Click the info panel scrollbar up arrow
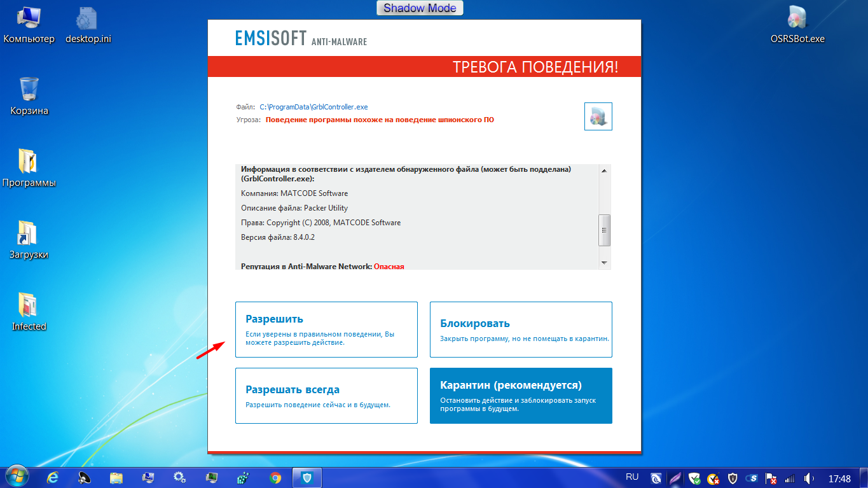Image resolution: width=868 pixels, height=488 pixels. pos(604,171)
